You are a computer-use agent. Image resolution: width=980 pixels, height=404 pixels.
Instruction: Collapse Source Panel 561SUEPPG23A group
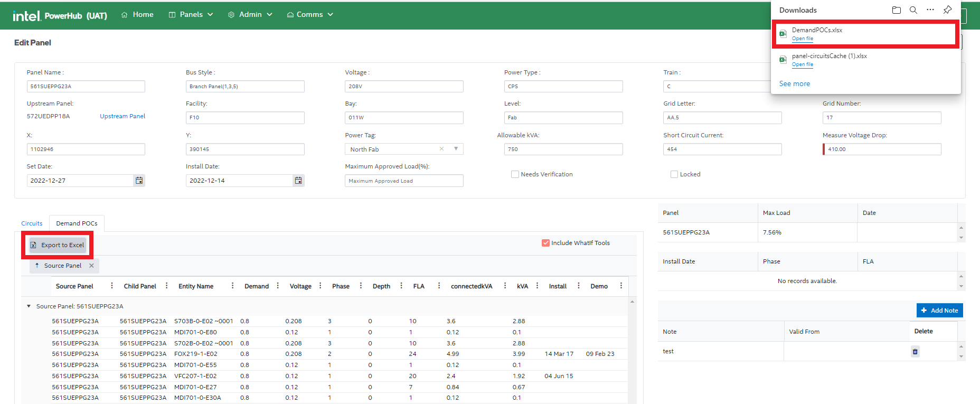tap(29, 306)
